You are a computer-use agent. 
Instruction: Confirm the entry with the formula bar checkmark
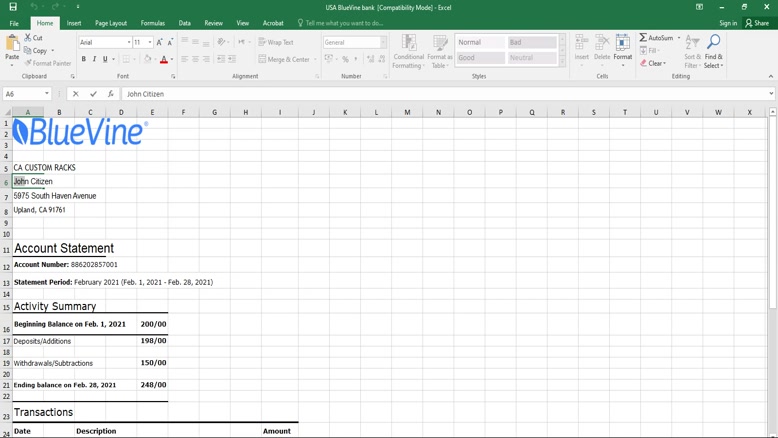click(93, 94)
